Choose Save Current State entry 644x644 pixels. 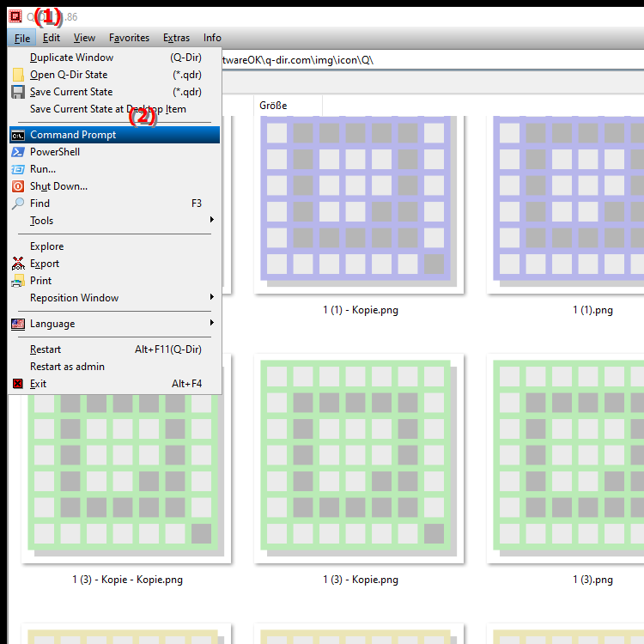(114, 92)
